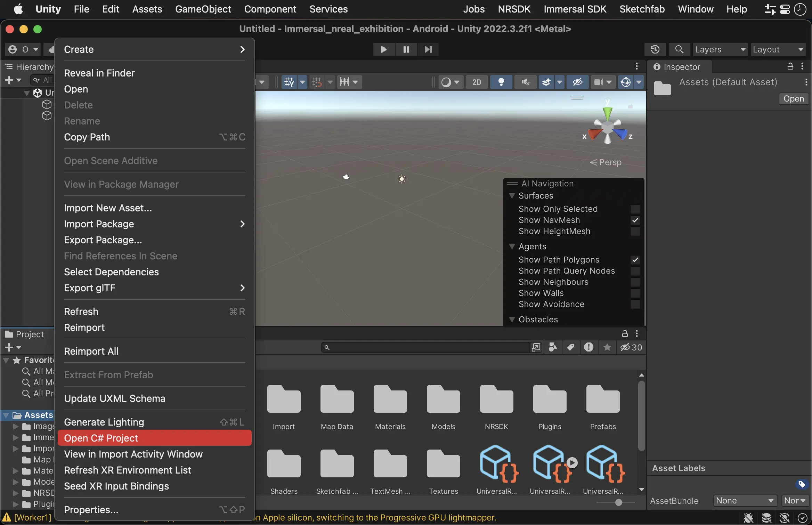Check Show Only Selected checkbox
This screenshot has height=525, width=812.
pyautogui.click(x=635, y=209)
